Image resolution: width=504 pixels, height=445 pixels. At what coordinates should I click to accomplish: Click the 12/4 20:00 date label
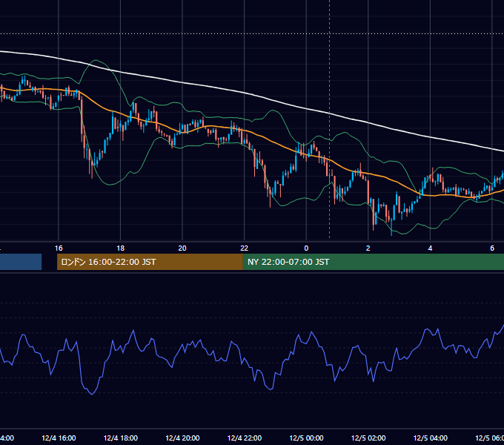(x=182, y=438)
